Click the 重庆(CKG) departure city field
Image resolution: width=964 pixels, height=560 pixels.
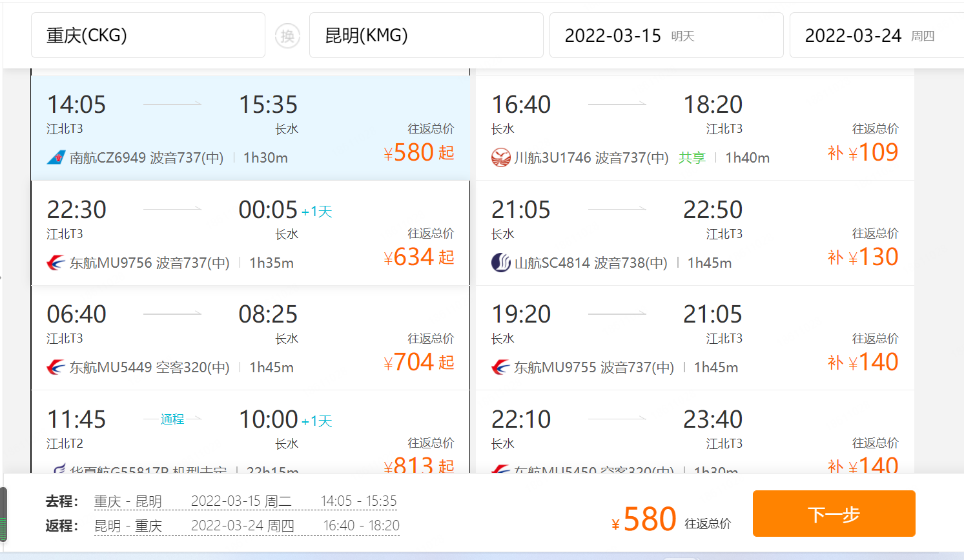coord(148,35)
